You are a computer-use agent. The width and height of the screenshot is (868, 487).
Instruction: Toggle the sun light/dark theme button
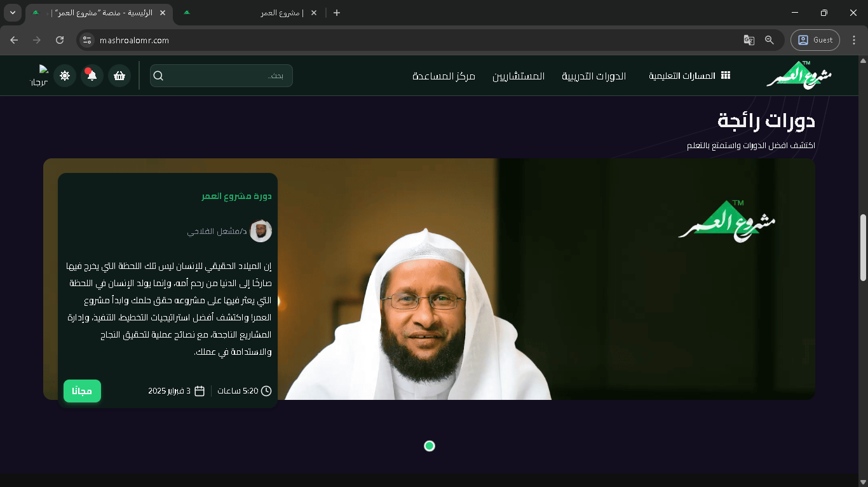tap(65, 76)
